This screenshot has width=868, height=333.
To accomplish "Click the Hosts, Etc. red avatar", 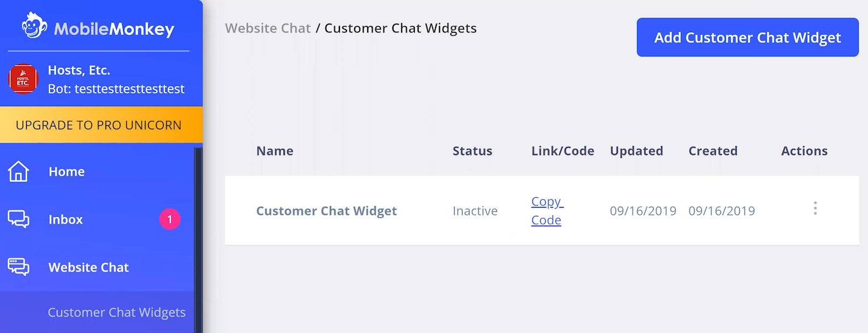I will pyautogui.click(x=23, y=79).
